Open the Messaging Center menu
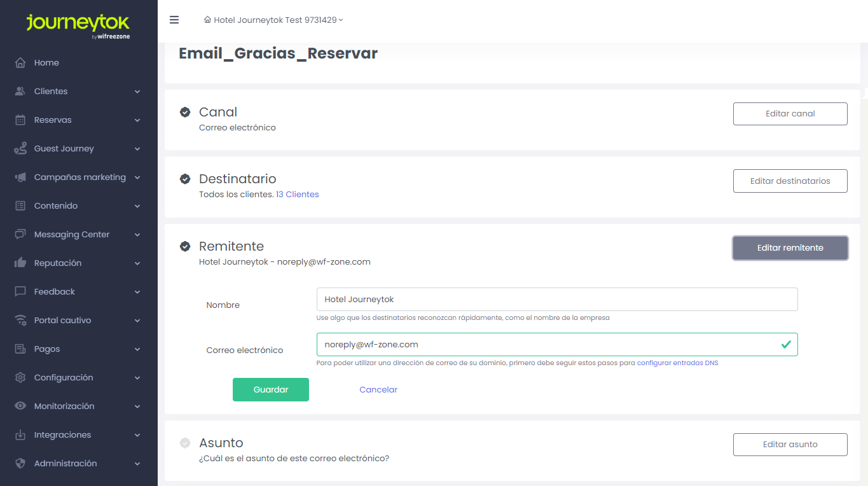This screenshot has width=868, height=486. coord(72,234)
